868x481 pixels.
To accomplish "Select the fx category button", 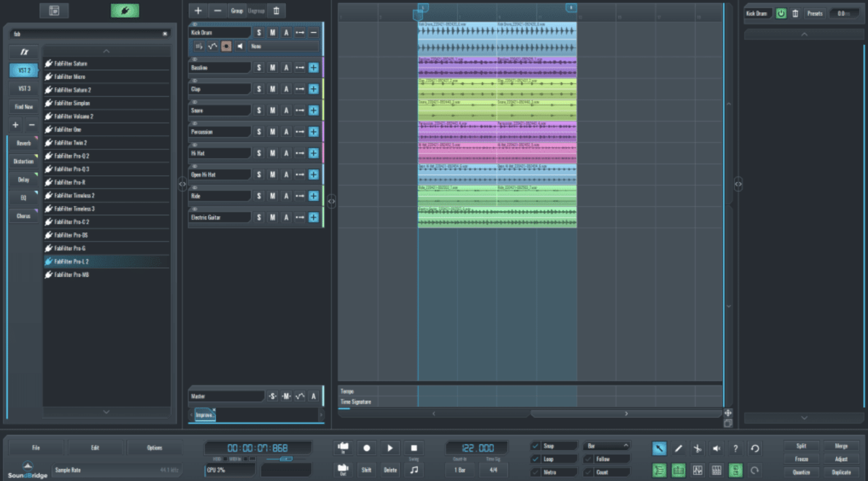I will [24, 52].
